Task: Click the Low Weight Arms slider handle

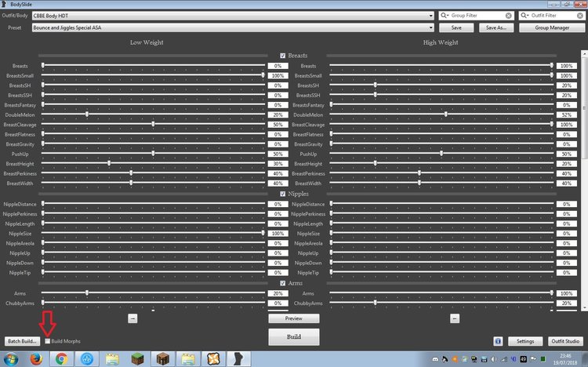Action: pyautogui.click(x=87, y=293)
